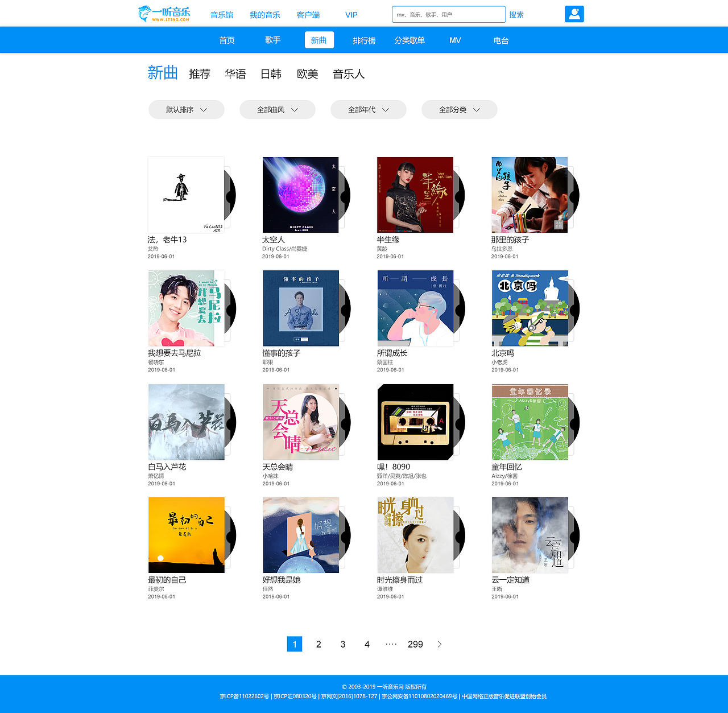
Task: Click artist name Aizzy/徐茜
Action: (504, 476)
